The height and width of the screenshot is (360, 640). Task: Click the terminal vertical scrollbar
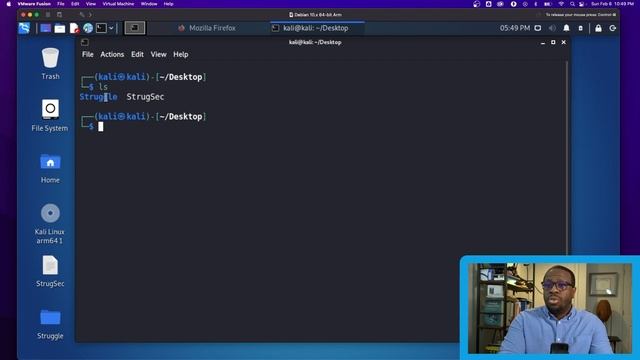point(567,157)
